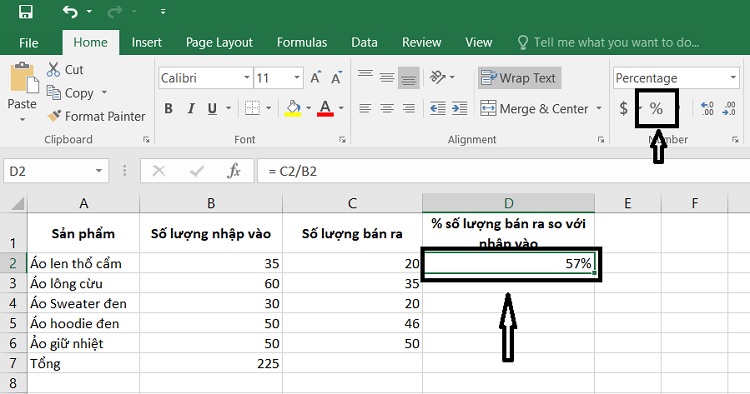The height and width of the screenshot is (394, 750).
Task: Click formula bar with = C2/B2
Action: tap(503, 171)
